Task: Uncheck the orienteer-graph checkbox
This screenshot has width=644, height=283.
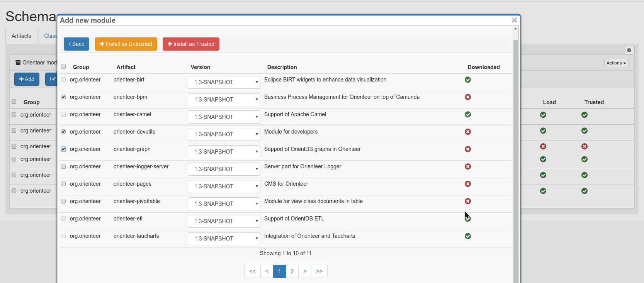Action: [x=63, y=149]
